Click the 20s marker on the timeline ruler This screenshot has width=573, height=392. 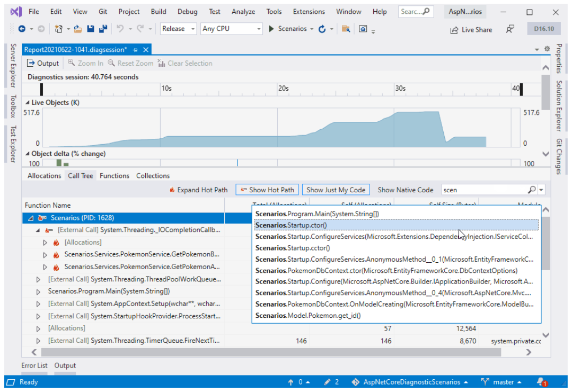tap(284, 89)
